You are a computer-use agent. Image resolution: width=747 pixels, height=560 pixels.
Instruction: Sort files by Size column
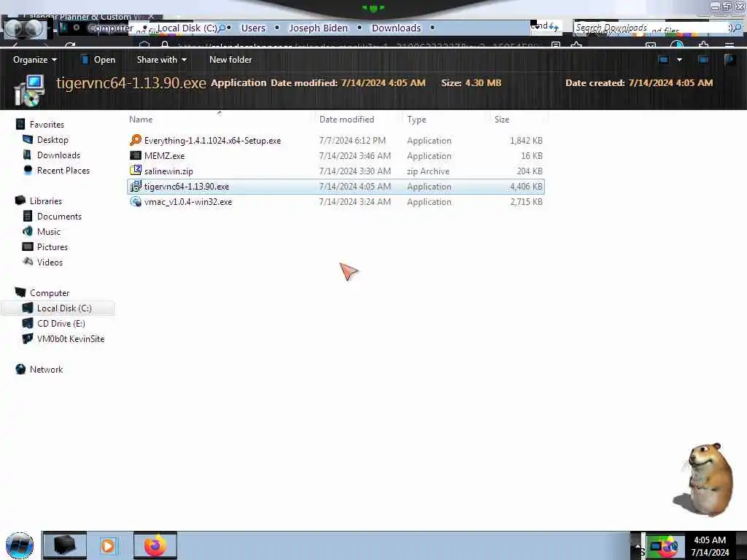(x=502, y=120)
